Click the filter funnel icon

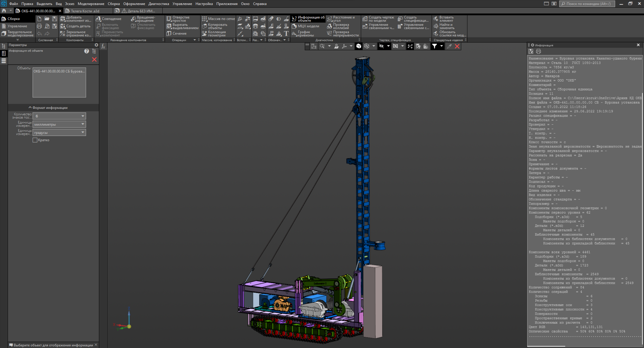click(x=434, y=46)
